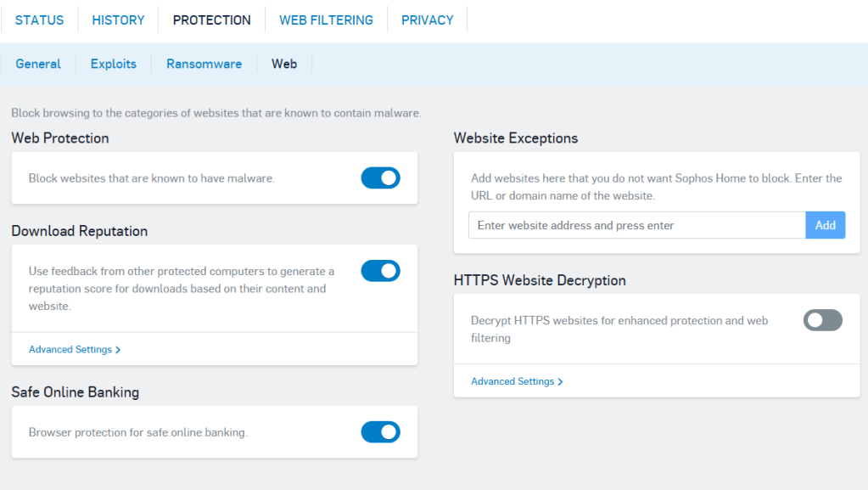Image resolution: width=868 pixels, height=490 pixels.
Task: Select the PROTECTION tab
Action: [211, 20]
